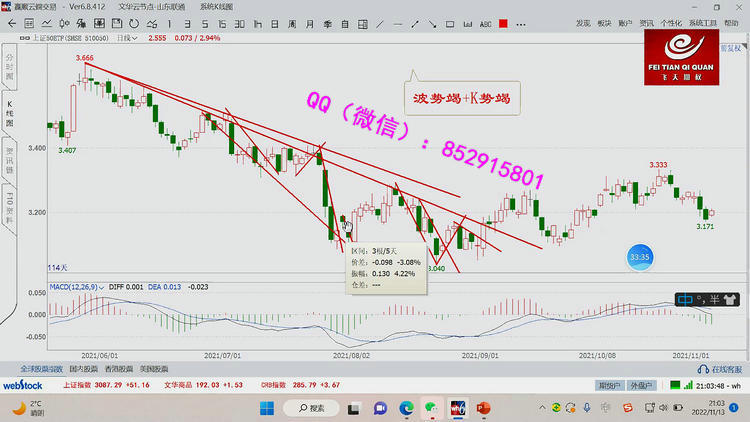Open Microsoft Edge from the taskbar
The image size is (750, 422).
406,408
